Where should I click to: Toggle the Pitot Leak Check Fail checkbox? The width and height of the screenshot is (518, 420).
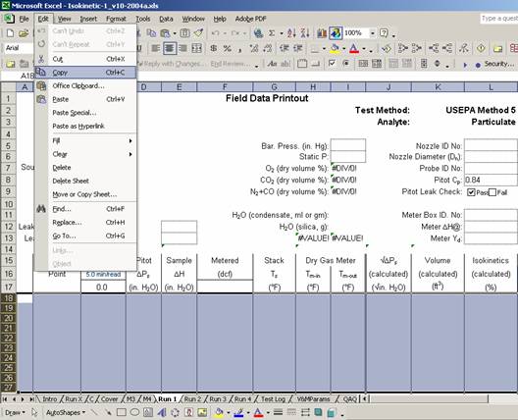(x=492, y=192)
